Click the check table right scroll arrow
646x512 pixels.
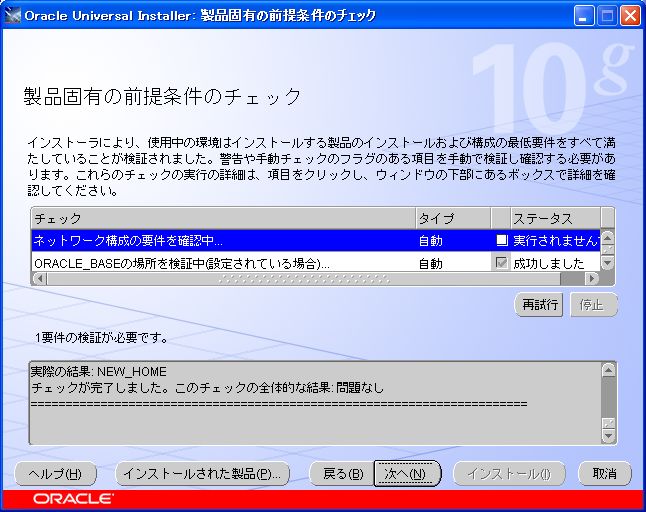click(x=592, y=279)
